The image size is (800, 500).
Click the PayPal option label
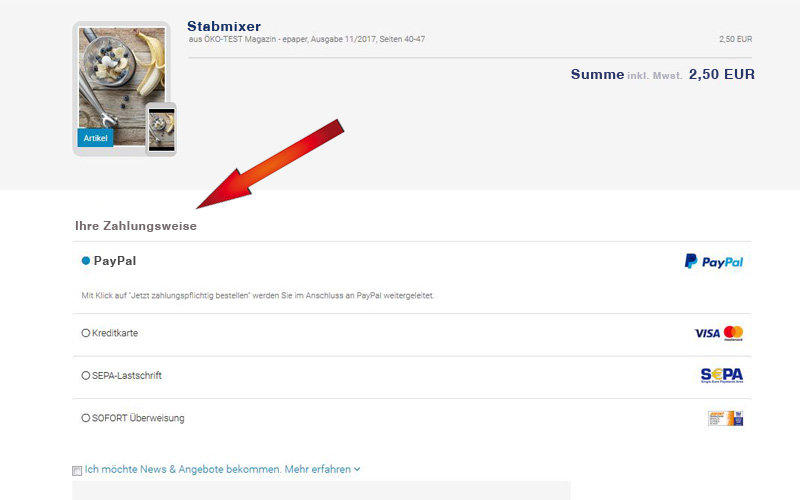tap(115, 261)
